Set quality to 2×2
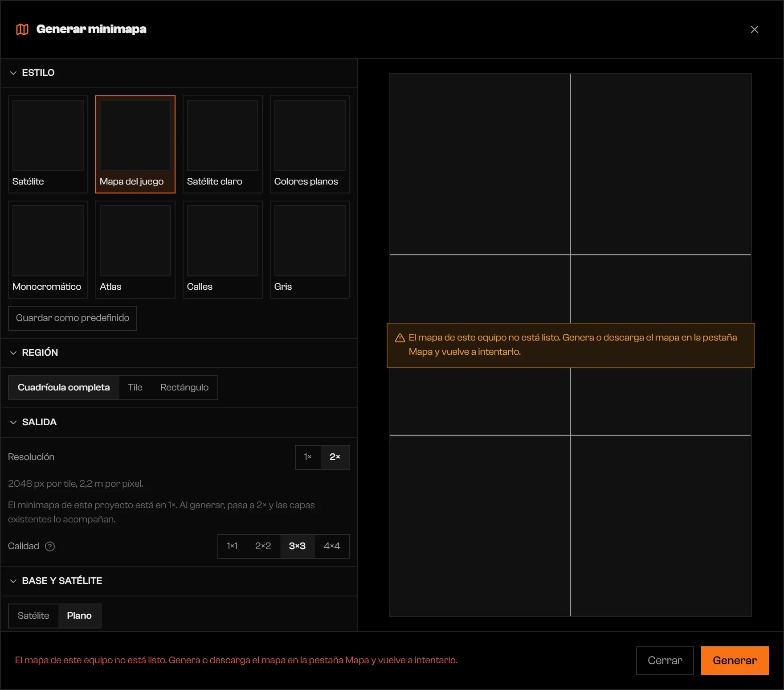 pos(263,546)
